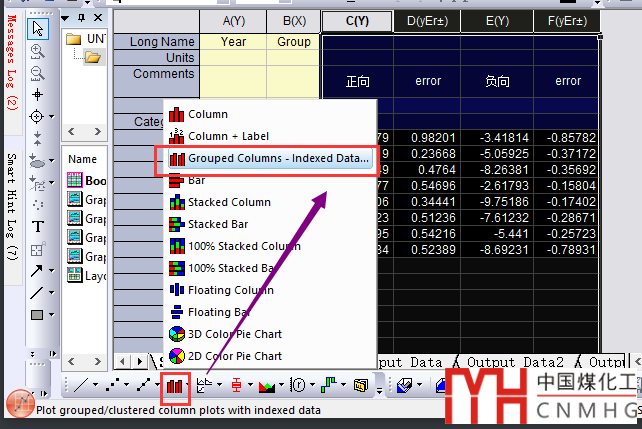
Task: Open the Line plot dropdown arrow
Action: click(95, 385)
